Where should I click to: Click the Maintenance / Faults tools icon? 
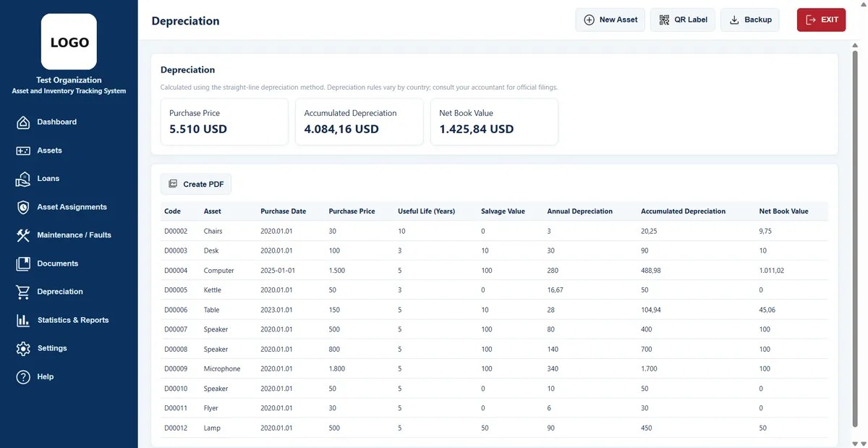(23, 235)
